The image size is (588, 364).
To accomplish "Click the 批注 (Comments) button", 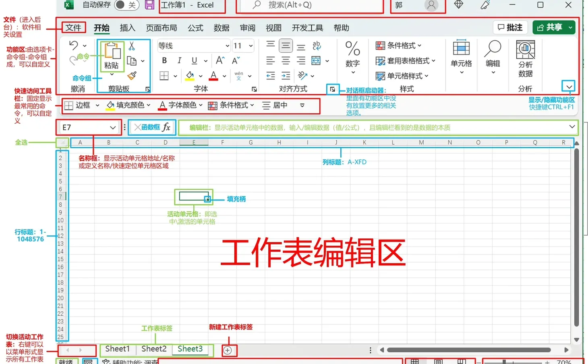I will pyautogui.click(x=510, y=27).
